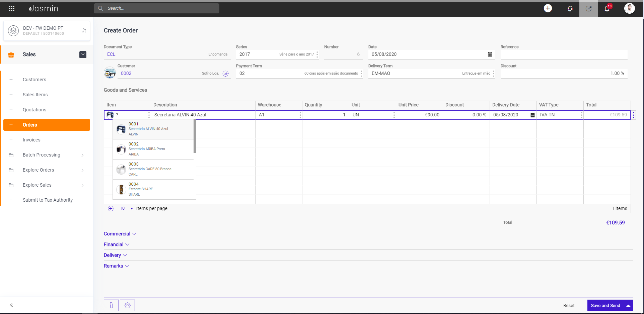Open Delivery Date calendar icon in row

532,115
